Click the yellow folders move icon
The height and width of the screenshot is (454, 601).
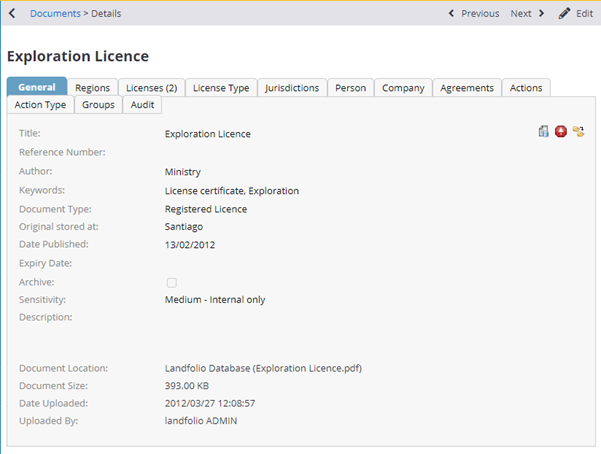(x=578, y=132)
